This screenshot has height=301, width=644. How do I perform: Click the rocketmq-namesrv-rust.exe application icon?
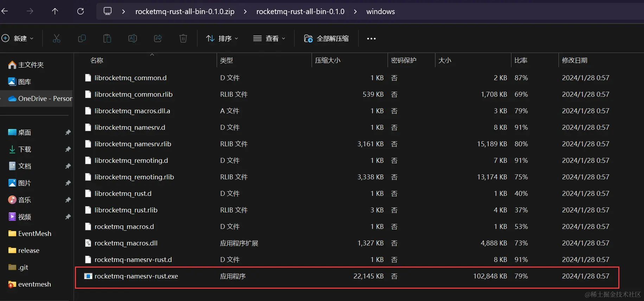click(88, 276)
